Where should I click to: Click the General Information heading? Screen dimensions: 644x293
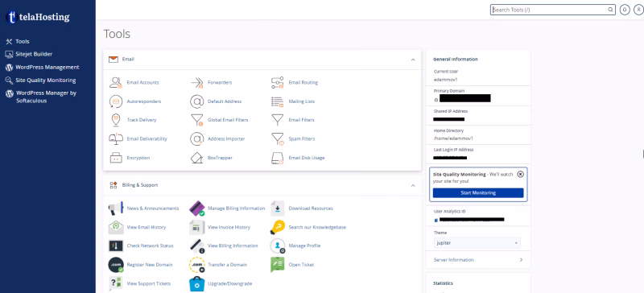tap(456, 60)
